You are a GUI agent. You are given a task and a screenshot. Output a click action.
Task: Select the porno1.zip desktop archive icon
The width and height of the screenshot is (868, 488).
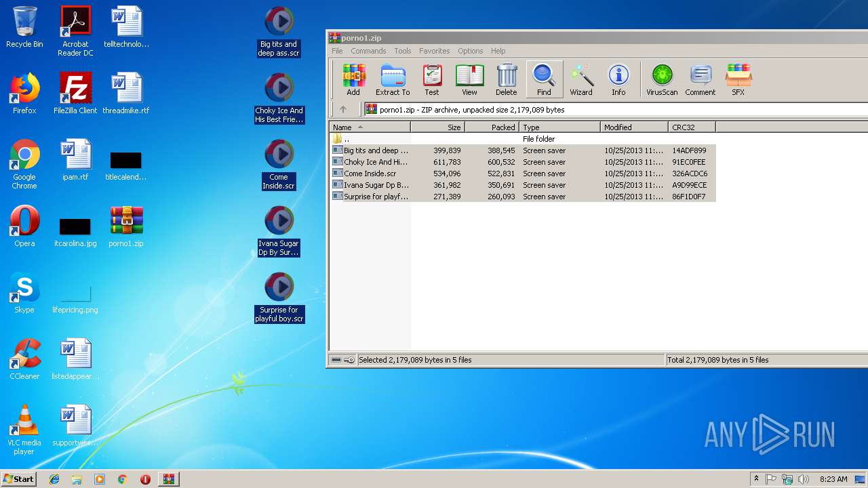pyautogui.click(x=126, y=226)
